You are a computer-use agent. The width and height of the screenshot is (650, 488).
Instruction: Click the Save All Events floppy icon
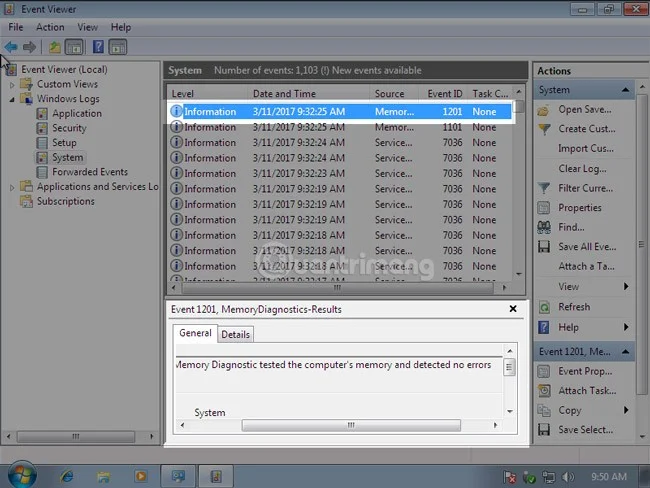[544, 247]
